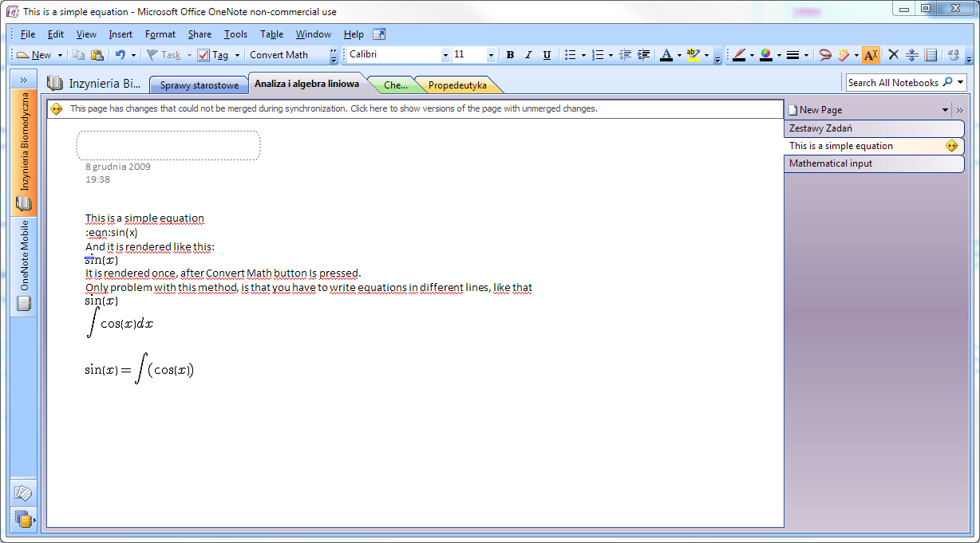
Task: Expand the navigation bar chevron
Action: point(23,80)
